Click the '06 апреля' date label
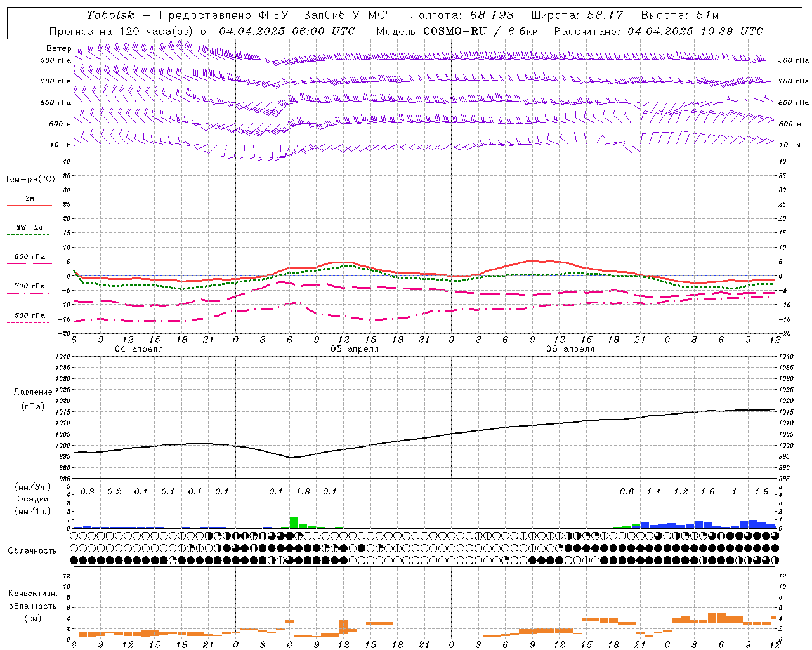This screenshot has height=650, width=812. click(x=570, y=349)
